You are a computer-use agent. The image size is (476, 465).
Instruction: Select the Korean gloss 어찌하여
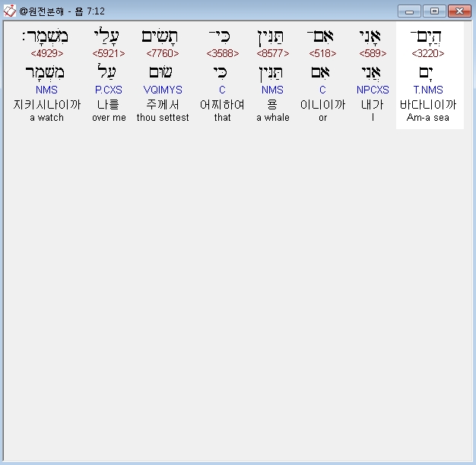click(222, 105)
